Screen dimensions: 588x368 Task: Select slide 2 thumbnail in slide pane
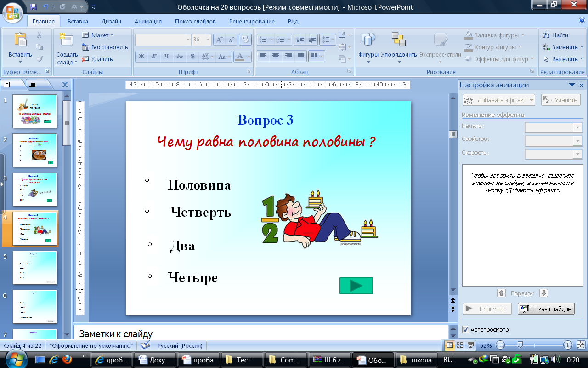34,150
